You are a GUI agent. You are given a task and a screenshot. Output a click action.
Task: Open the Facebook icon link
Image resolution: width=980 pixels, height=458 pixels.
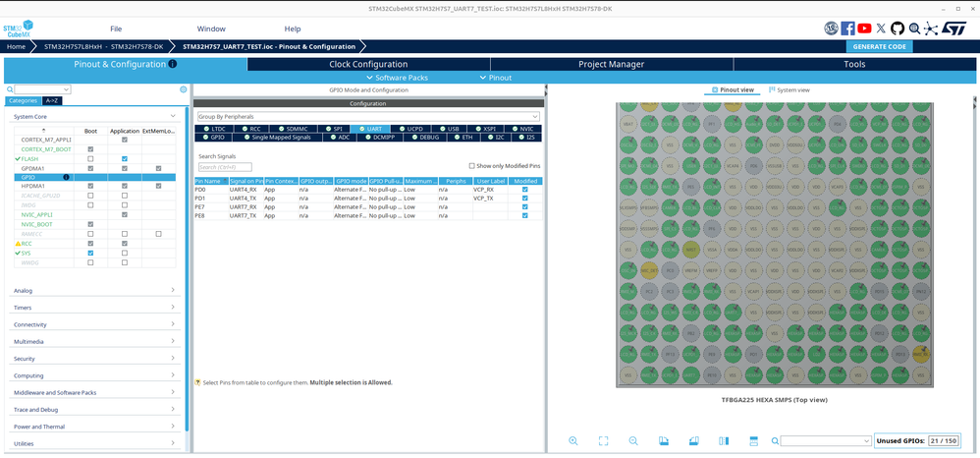847,29
